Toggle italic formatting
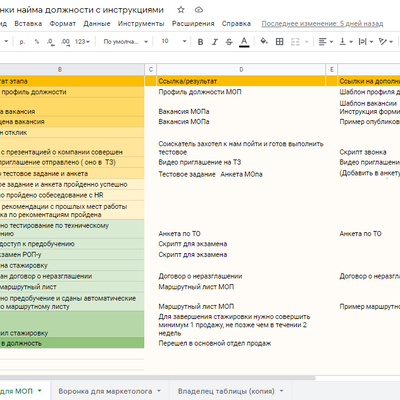 [215, 42]
